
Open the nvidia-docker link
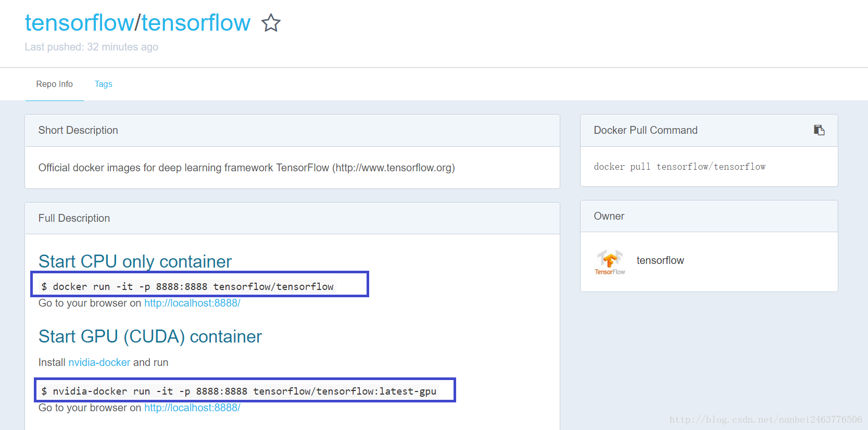[x=99, y=362]
